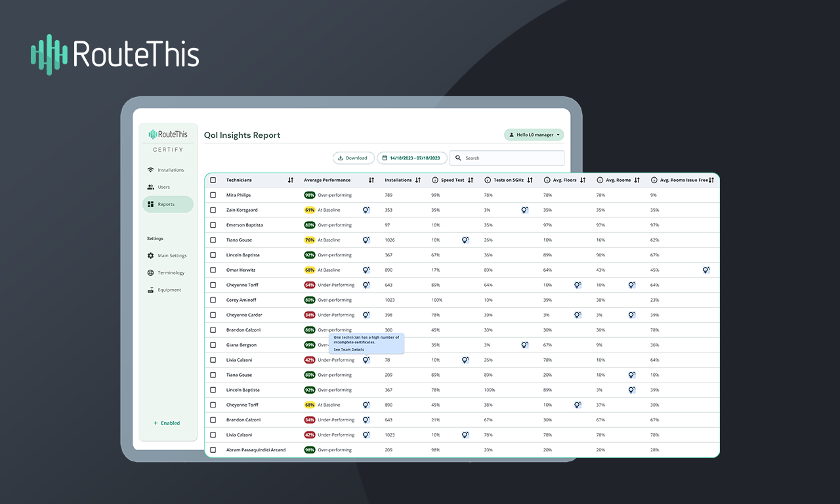Click the Settings heading in sidebar
Screen dimensions: 840x504
click(155, 239)
